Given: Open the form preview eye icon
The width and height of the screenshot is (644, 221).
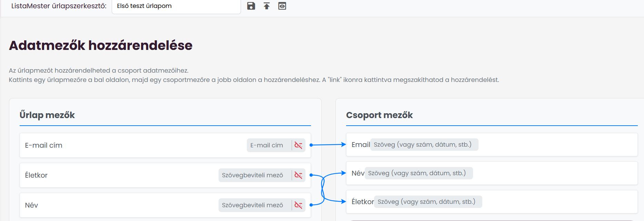Looking at the screenshot, I should 282,6.
